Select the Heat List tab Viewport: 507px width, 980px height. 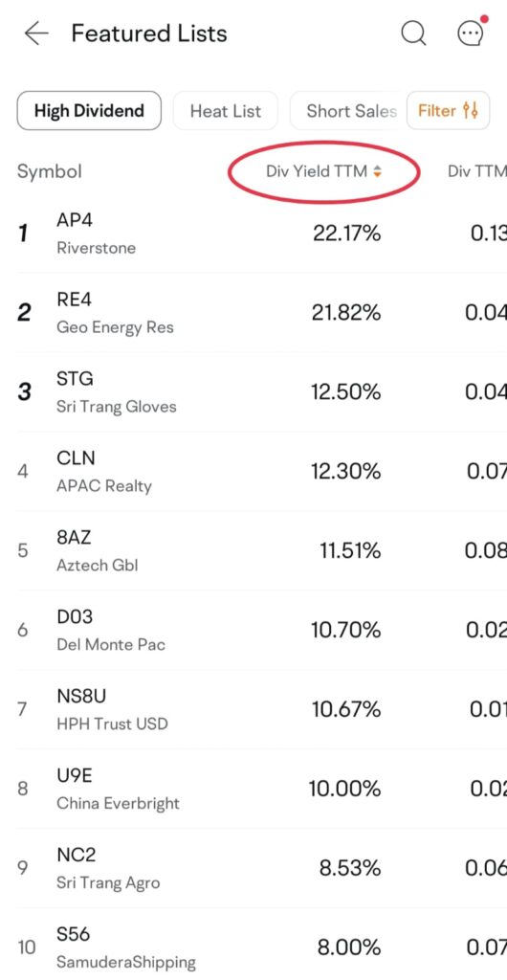click(226, 111)
